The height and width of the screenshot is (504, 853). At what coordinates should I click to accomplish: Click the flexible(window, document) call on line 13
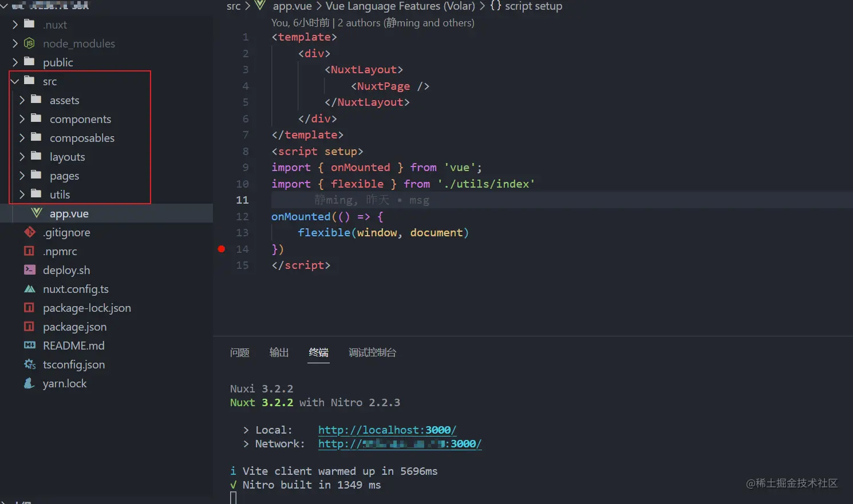383,232
